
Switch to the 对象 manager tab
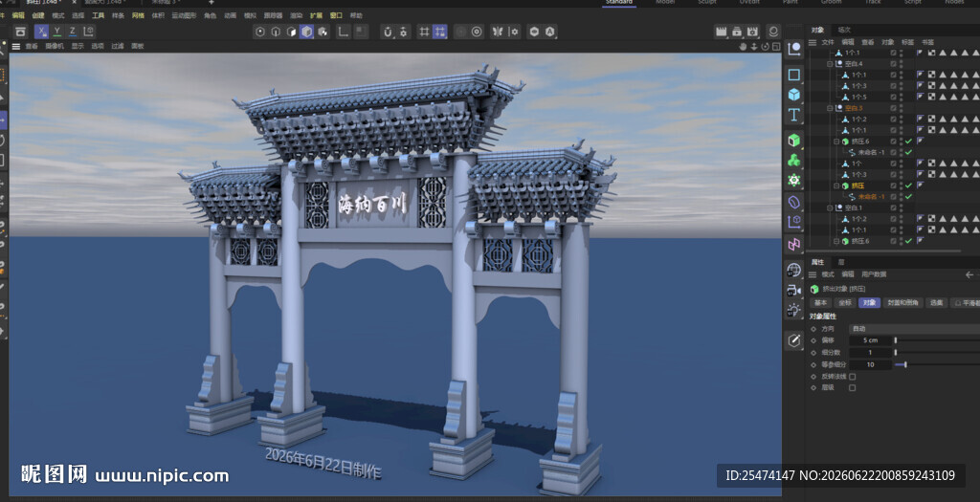(817, 30)
